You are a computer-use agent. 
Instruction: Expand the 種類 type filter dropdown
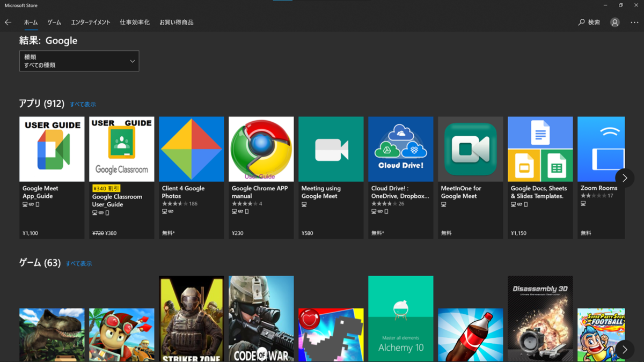click(x=79, y=61)
